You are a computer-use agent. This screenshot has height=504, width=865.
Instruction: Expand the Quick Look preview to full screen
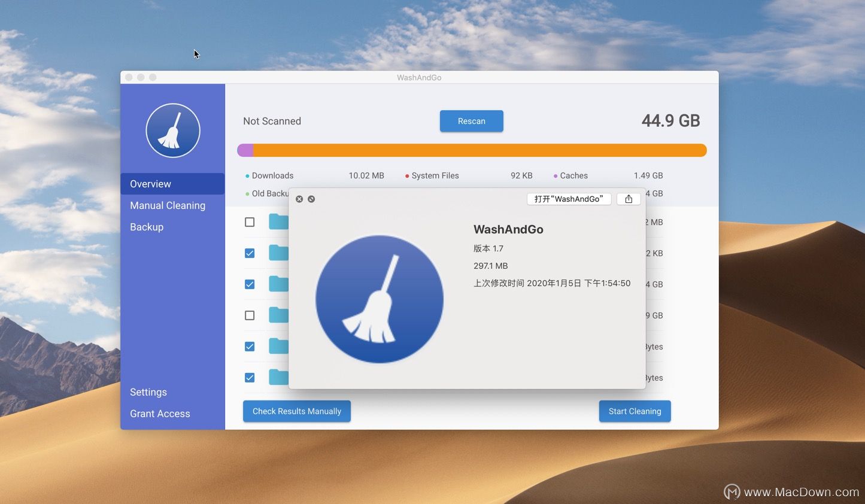(x=311, y=199)
